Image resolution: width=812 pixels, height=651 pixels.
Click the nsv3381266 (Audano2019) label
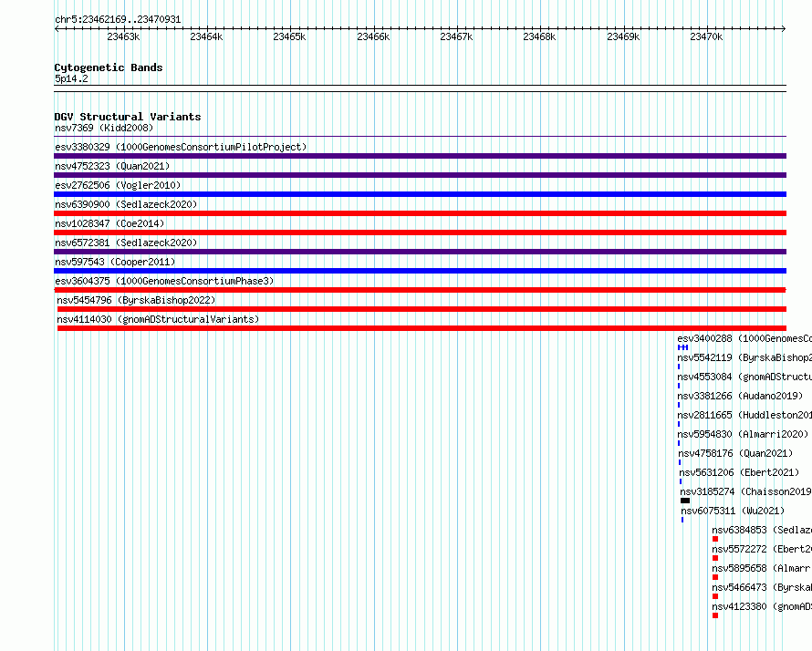(740, 396)
